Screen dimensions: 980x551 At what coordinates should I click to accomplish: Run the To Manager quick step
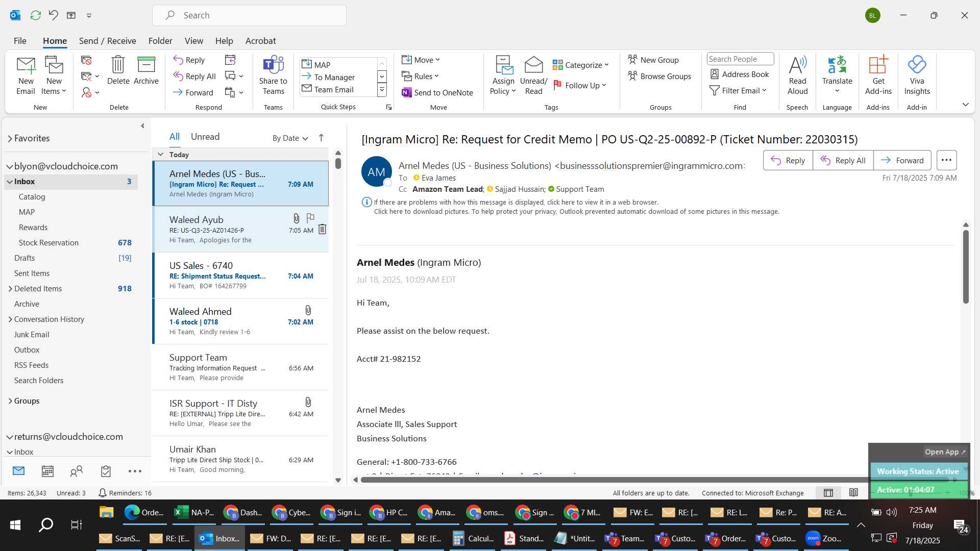pyautogui.click(x=334, y=77)
